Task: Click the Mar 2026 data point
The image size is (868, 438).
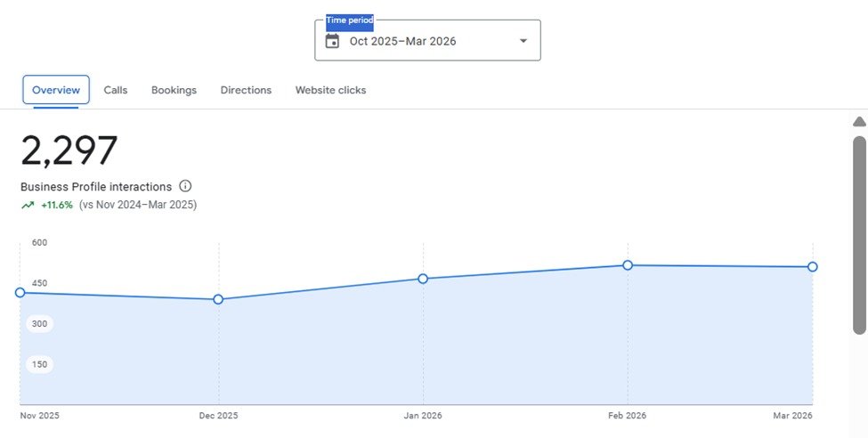Action: [812, 267]
